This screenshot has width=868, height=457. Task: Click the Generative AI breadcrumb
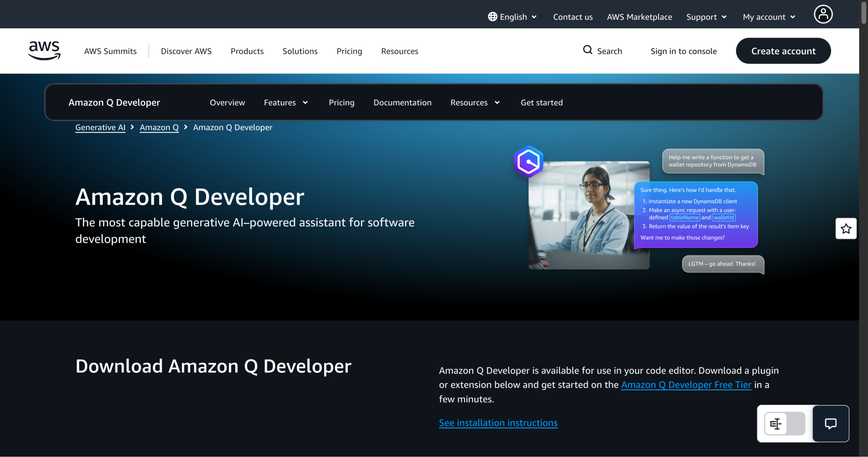[100, 127]
